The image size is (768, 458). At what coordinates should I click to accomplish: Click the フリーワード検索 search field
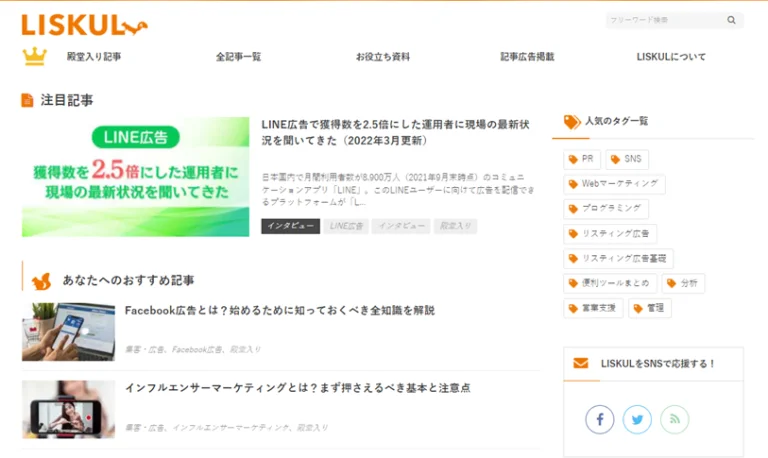point(663,20)
